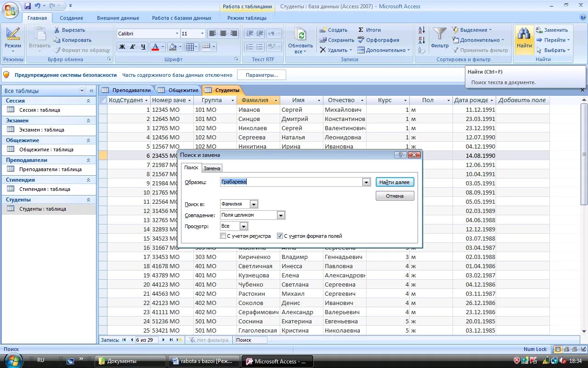Toggle С учетом регистра checkbox
Image resolution: width=588 pixels, height=368 pixels.
(223, 236)
